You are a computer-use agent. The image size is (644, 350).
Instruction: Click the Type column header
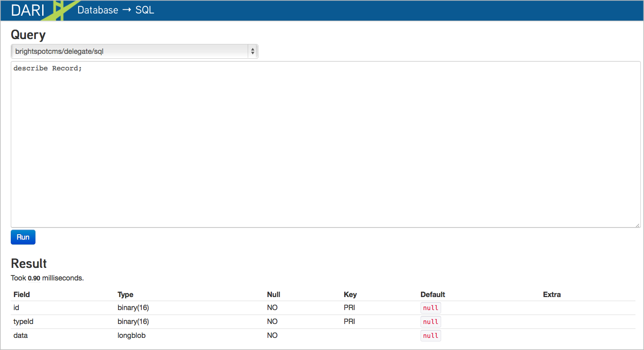click(x=125, y=294)
